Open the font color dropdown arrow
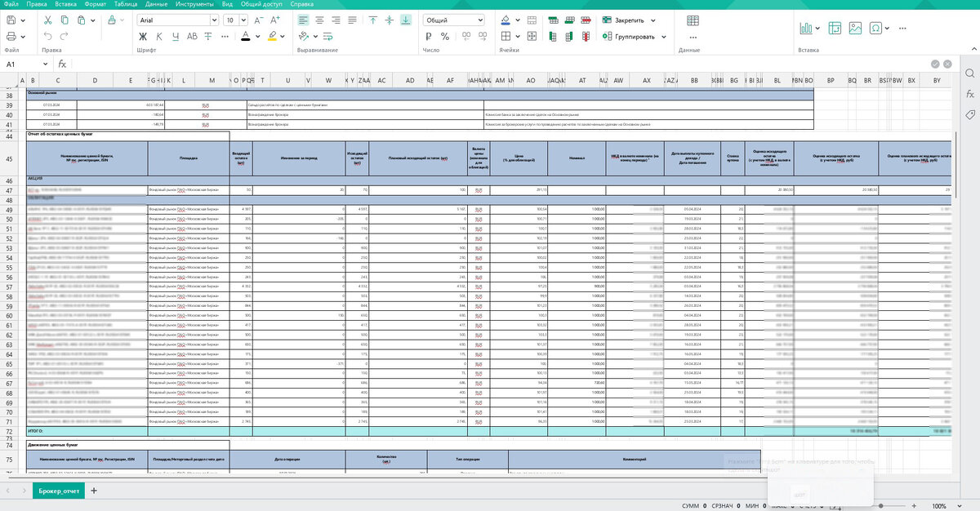Viewport: 980px width, 511px height. [256, 36]
